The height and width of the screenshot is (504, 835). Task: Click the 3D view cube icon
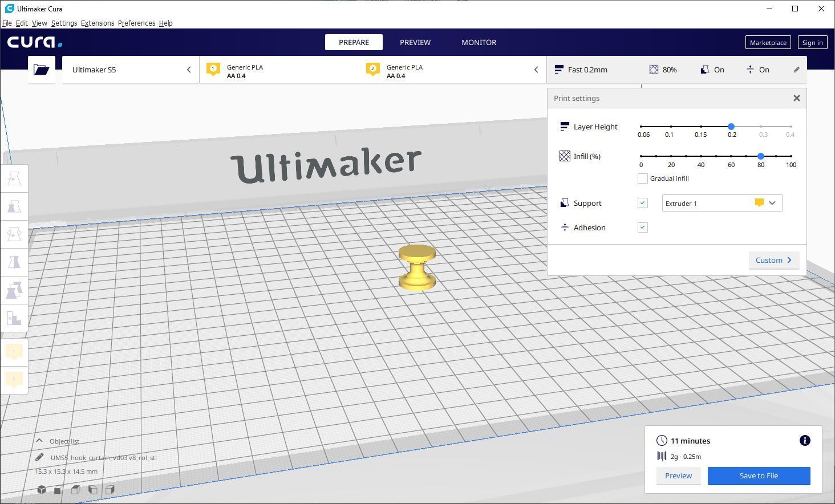42,490
